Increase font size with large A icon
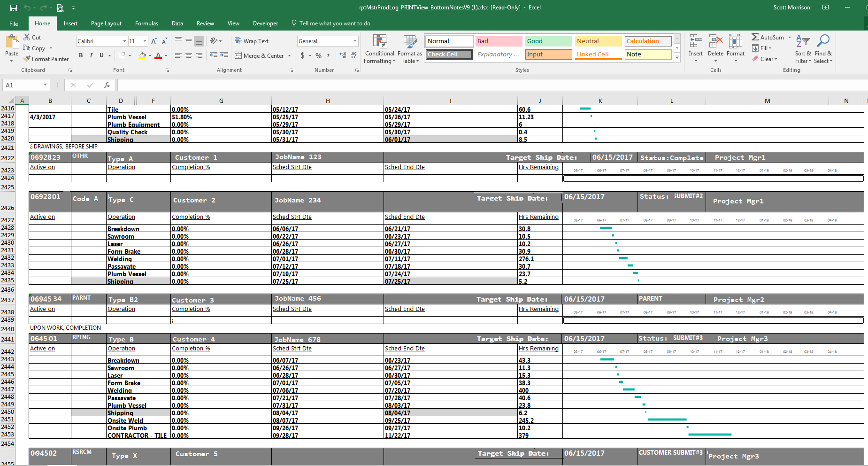The image size is (868, 466). [x=154, y=41]
